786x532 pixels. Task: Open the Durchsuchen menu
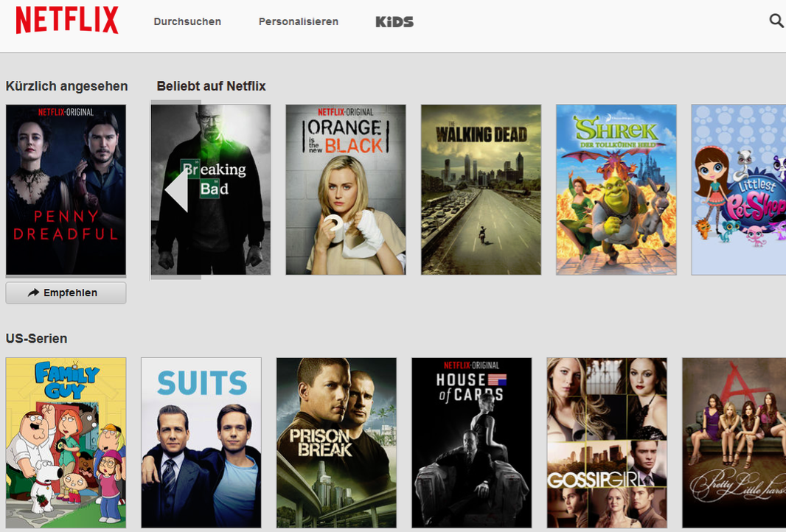pyautogui.click(x=187, y=21)
